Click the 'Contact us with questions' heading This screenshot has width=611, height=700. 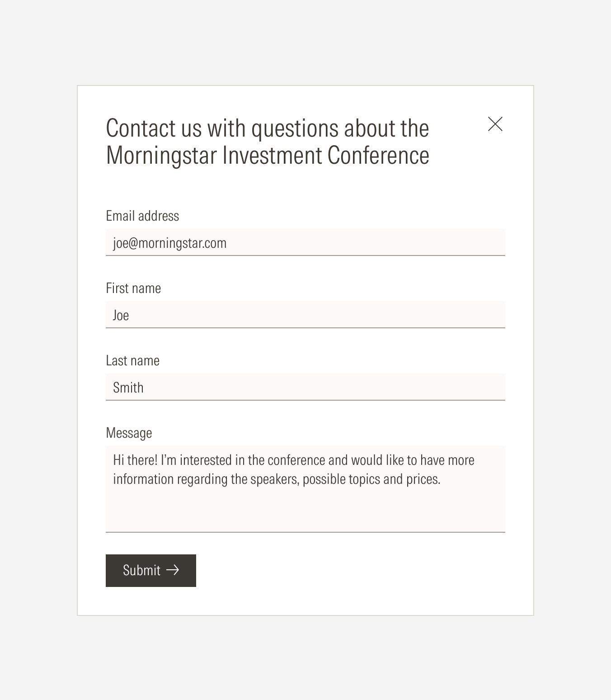click(268, 128)
